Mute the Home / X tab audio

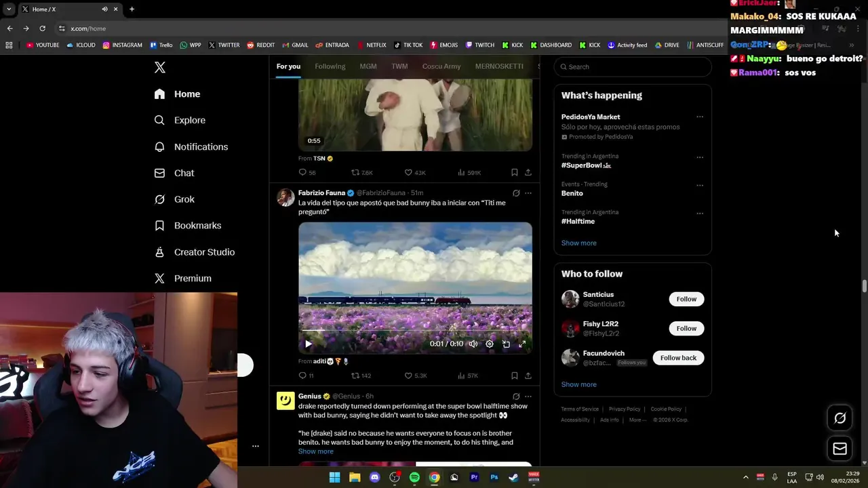(104, 9)
